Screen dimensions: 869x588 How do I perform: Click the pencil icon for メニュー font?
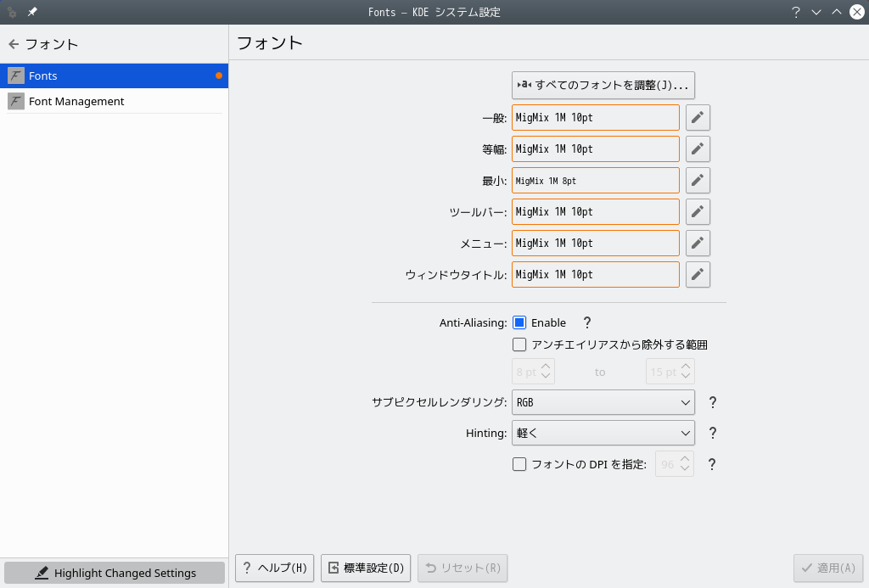tap(698, 243)
